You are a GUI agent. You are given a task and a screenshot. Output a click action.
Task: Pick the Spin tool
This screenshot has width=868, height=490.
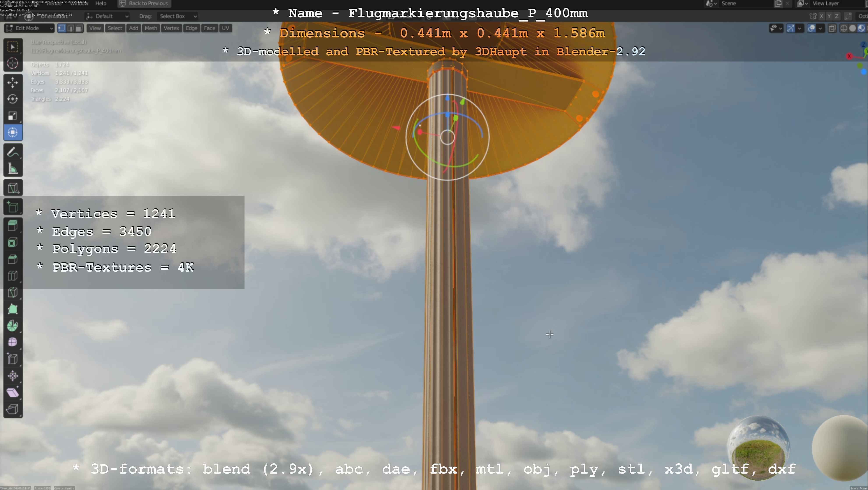pyautogui.click(x=13, y=326)
